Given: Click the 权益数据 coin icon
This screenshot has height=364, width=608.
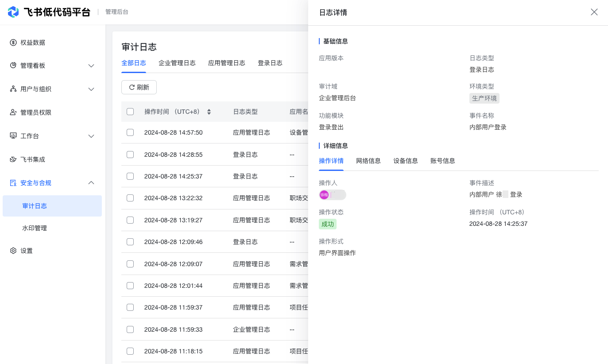Looking at the screenshot, I should 13,43.
